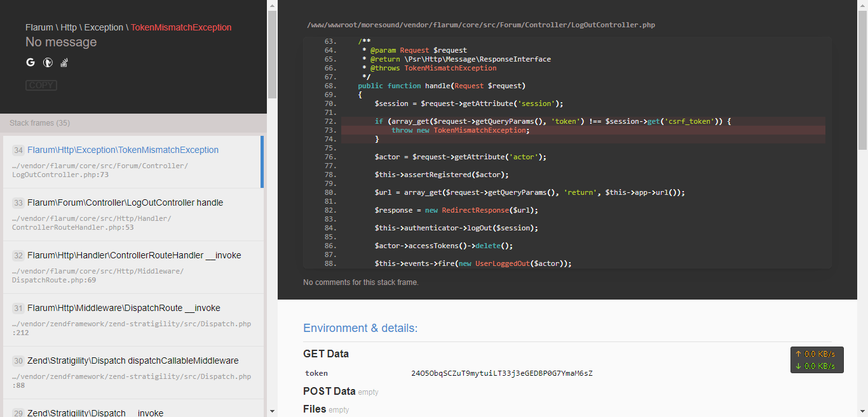Click 'No comments for this stack frame' text
Image resolution: width=868 pixels, height=417 pixels.
361,282
